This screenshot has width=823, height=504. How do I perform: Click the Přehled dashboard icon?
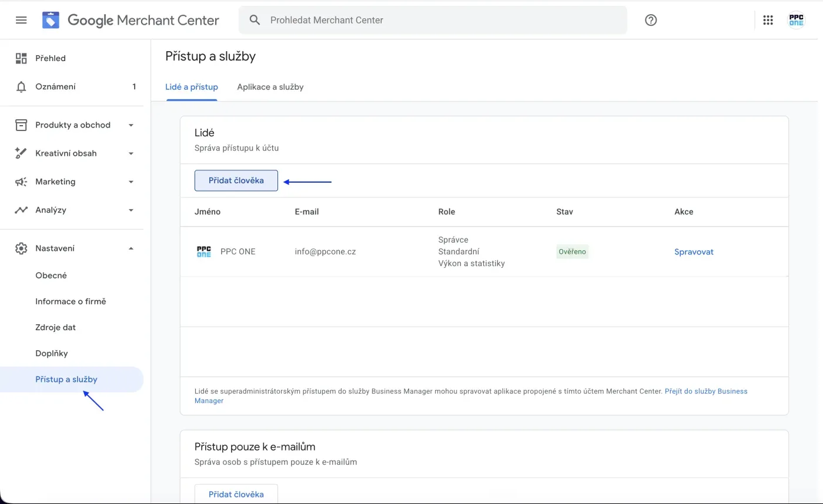click(21, 58)
